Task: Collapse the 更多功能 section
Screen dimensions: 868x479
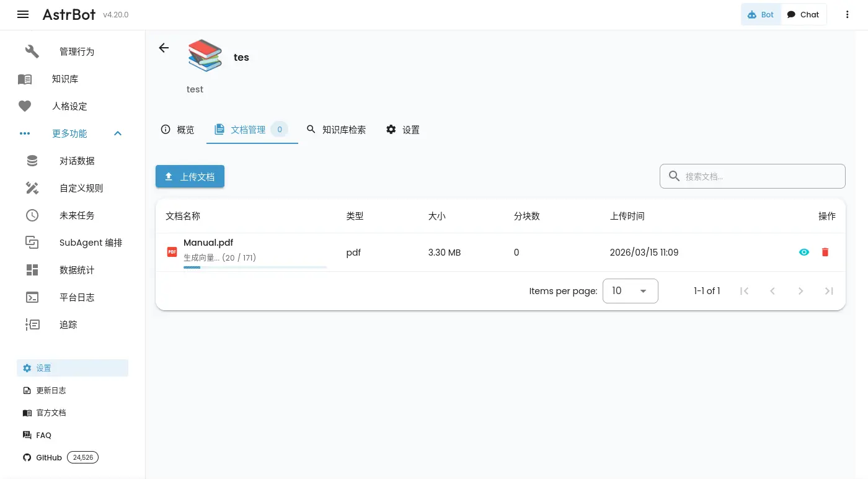Action: pyautogui.click(x=118, y=133)
